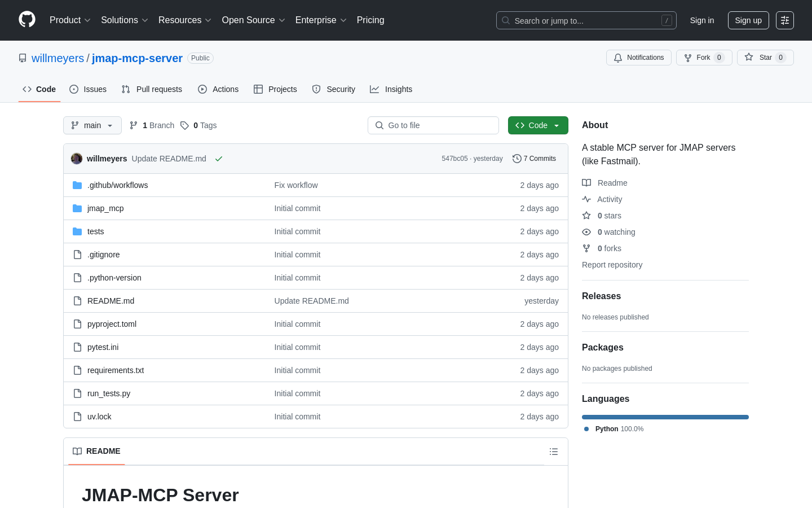The width and height of the screenshot is (812, 508).
Task: Click the fork icon beside 0 forks
Action: [586, 248]
